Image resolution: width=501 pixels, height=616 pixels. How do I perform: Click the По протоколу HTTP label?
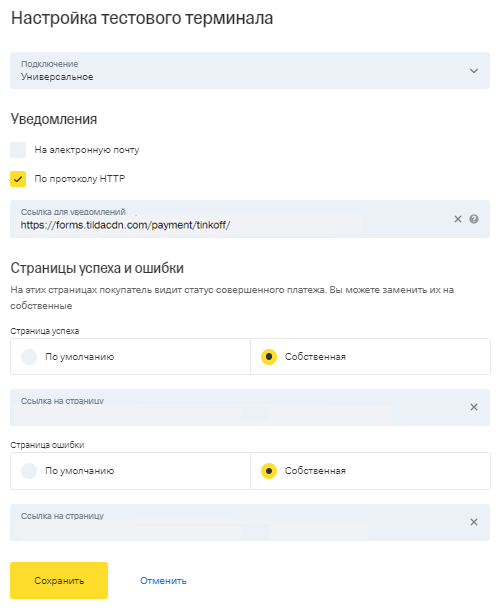(80, 179)
